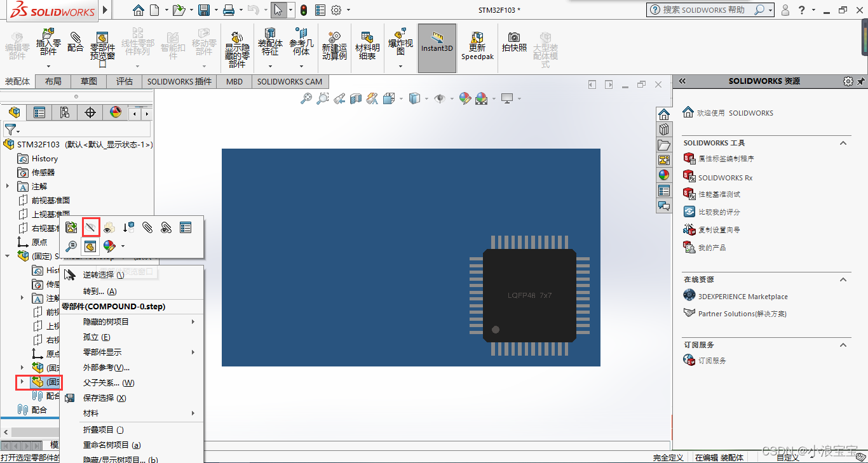This screenshot has width=868, height=463.
Task: Click the 属性标签编制程序 link
Action: (x=726, y=158)
